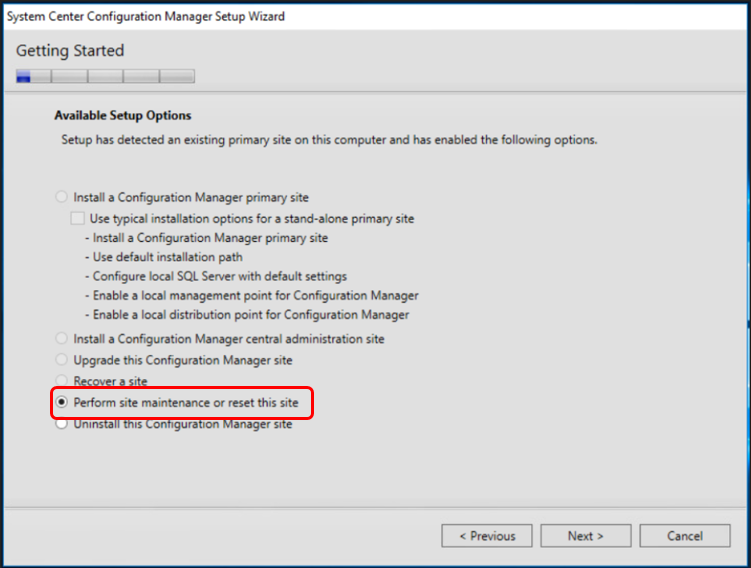
Task: Click the Next button
Action: (x=586, y=535)
